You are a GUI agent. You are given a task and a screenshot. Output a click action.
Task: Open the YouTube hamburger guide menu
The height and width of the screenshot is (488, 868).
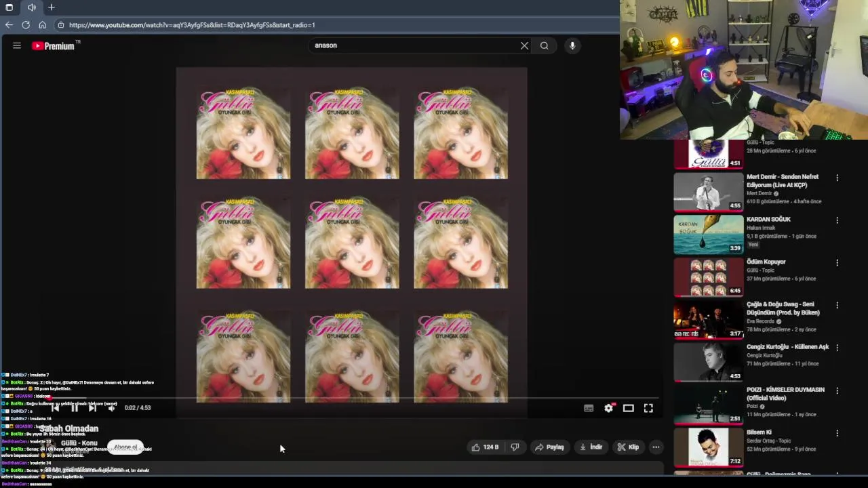pyautogui.click(x=17, y=45)
